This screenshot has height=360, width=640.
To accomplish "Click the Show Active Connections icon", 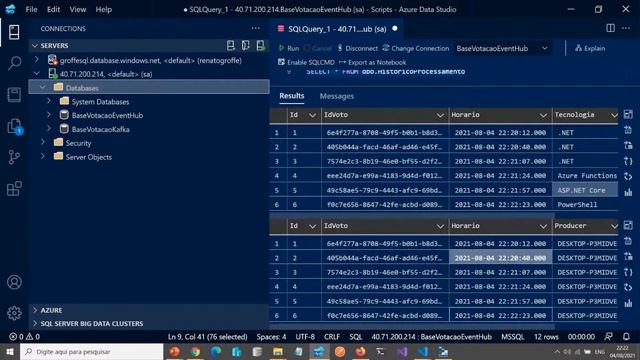I will pyautogui.click(x=260, y=45).
